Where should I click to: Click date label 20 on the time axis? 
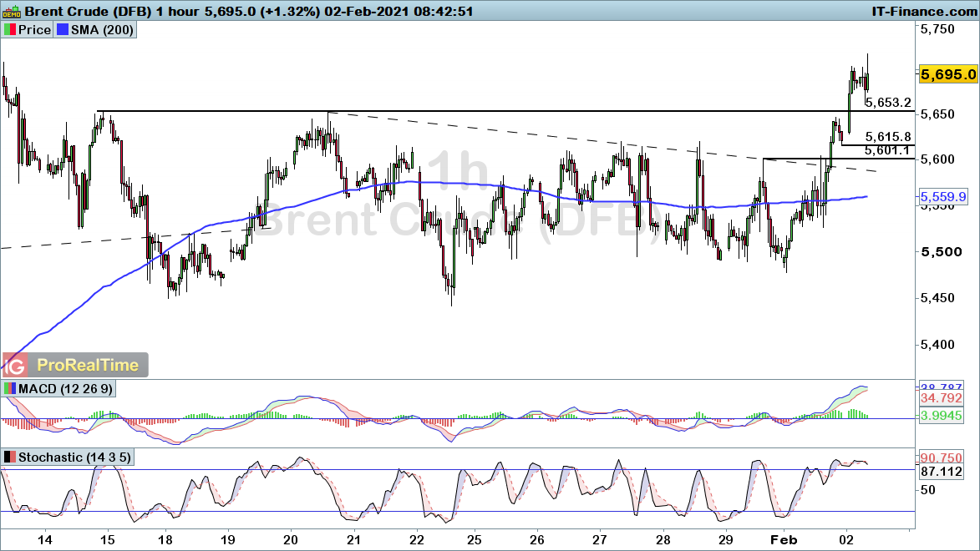(x=291, y=540)
